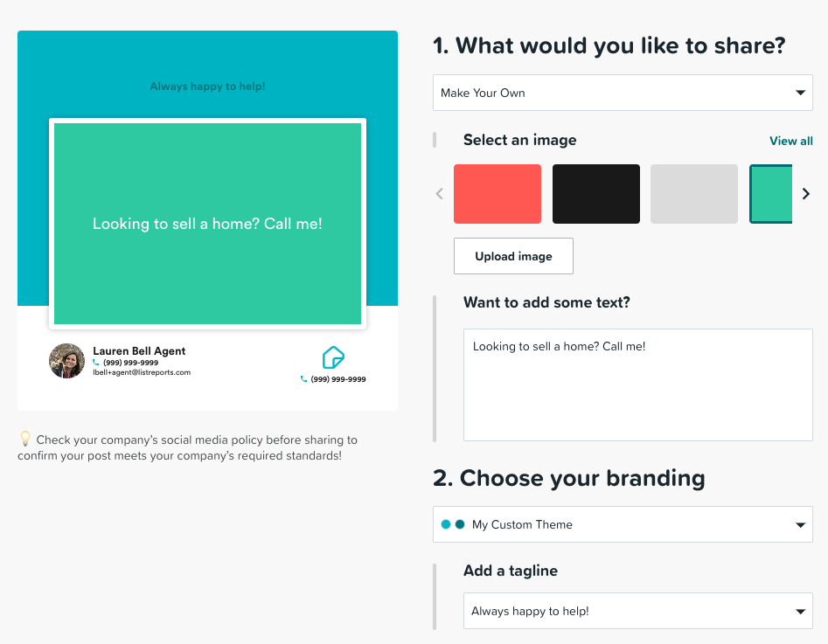Viewport: 828px width, 644px height.
Task: Click into the add some text field
Action: pyautogui.click(x=638, y=384)
